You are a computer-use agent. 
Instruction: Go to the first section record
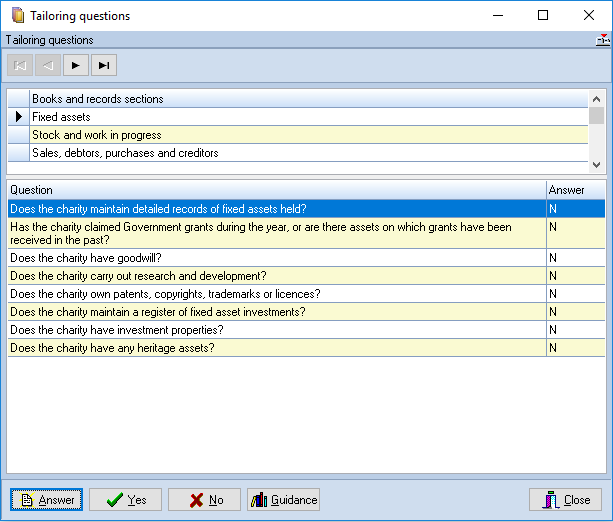(x=20, y=65)
